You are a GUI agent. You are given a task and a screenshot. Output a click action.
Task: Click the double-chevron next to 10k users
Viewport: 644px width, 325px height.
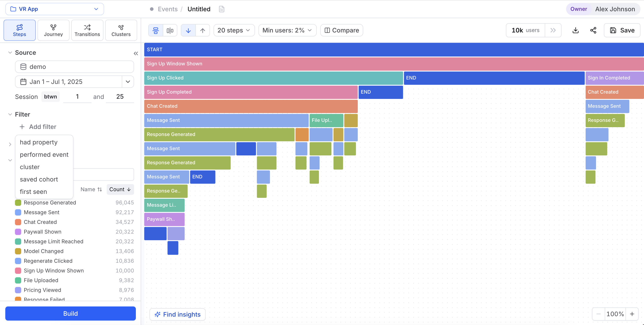tap(553, 30)
